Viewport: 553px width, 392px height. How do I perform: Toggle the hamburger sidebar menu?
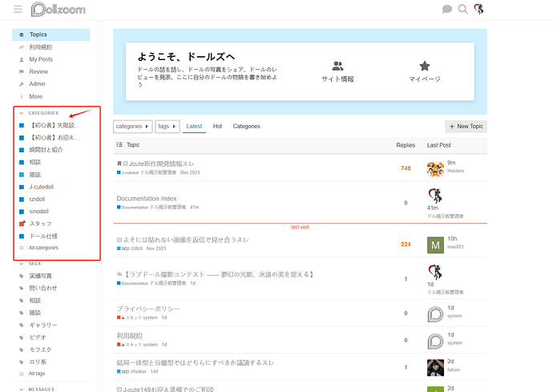point(18,9)
